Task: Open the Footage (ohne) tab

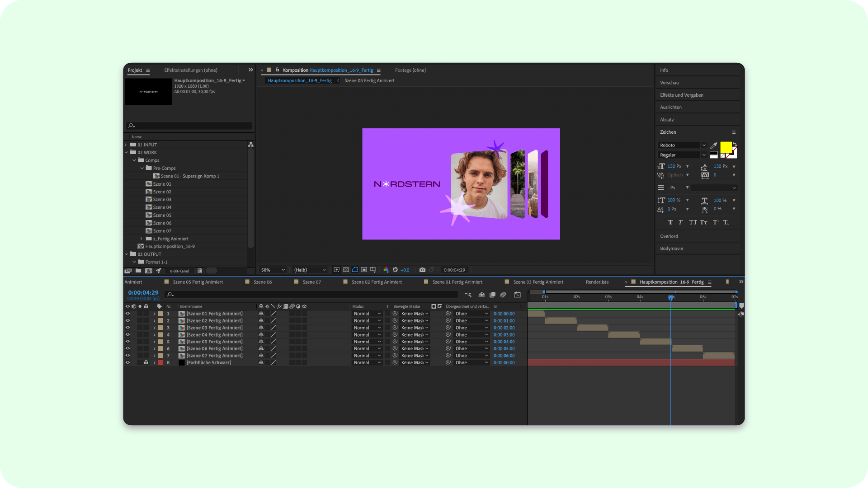Action: click(x=410, y=70)
